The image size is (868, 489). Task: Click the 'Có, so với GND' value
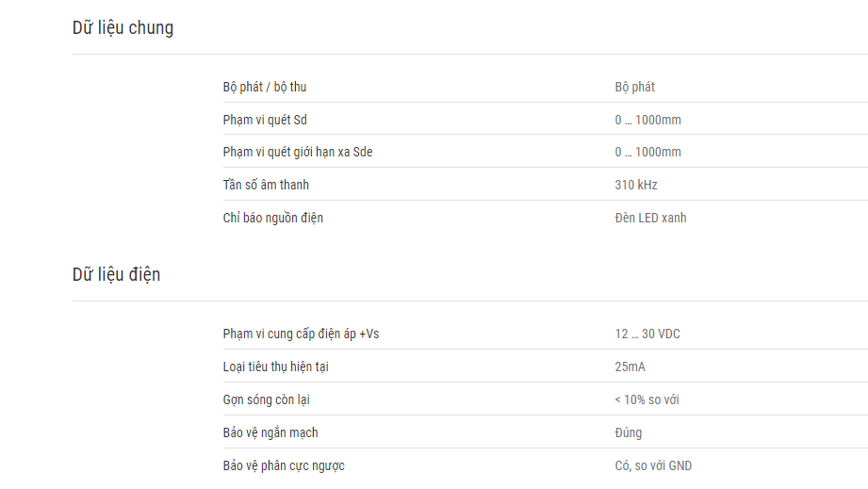(653, 465)
